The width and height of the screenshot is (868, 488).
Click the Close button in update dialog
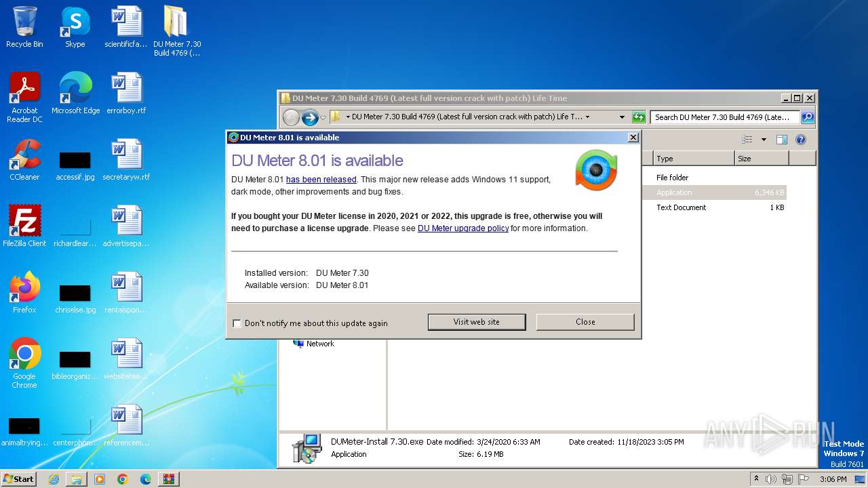click(x=585, y=322)
